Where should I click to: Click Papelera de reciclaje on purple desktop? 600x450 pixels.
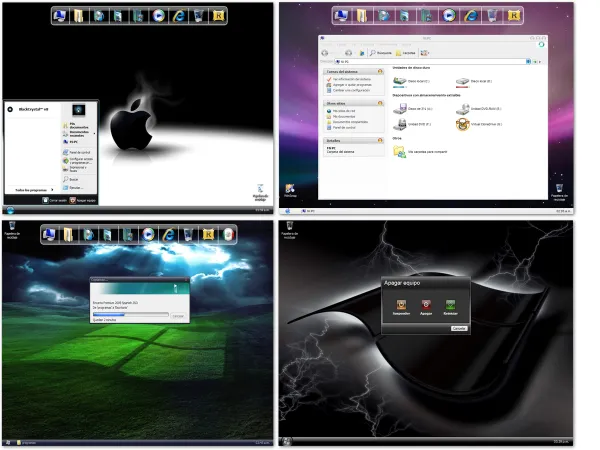(559, 192)
